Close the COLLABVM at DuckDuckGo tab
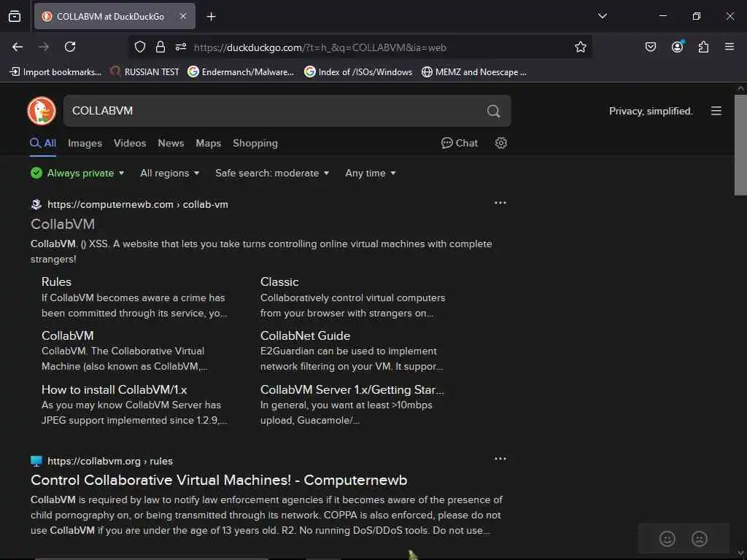 coord(183,16)
